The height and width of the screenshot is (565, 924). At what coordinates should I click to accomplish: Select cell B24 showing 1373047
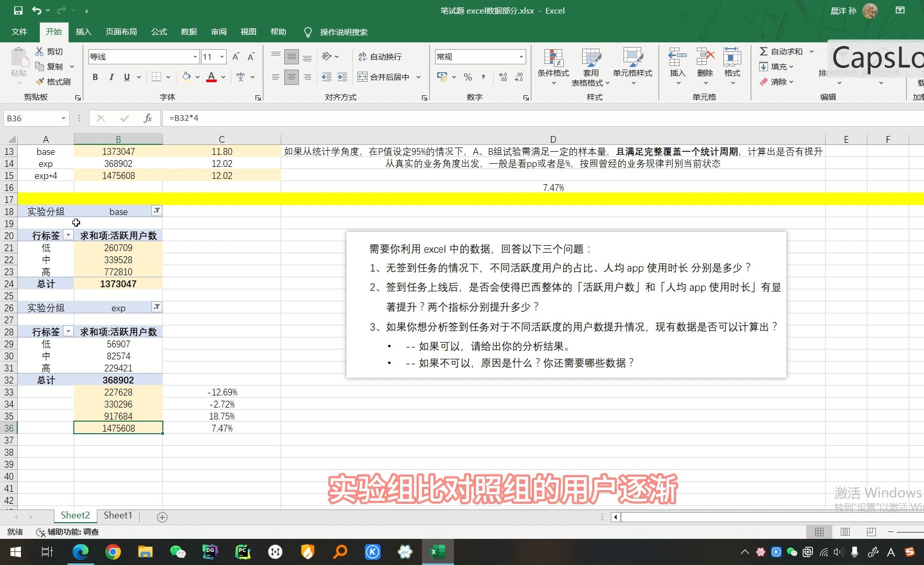coord(118,284)
